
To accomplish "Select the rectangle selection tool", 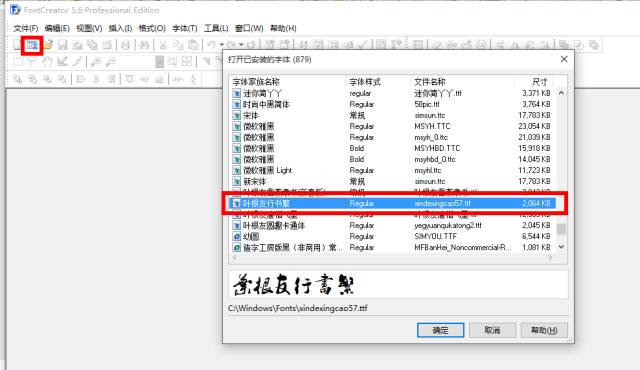I will [18, 62].
